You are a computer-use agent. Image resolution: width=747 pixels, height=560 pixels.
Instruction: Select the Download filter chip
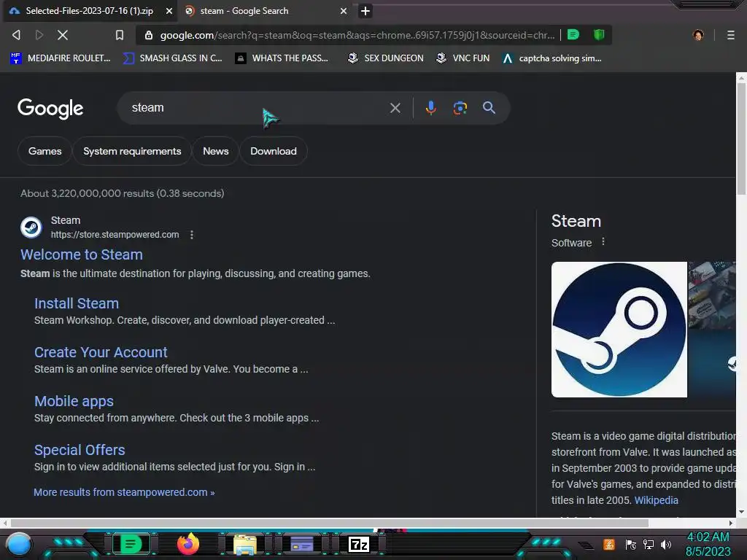(x=274, y=151)
